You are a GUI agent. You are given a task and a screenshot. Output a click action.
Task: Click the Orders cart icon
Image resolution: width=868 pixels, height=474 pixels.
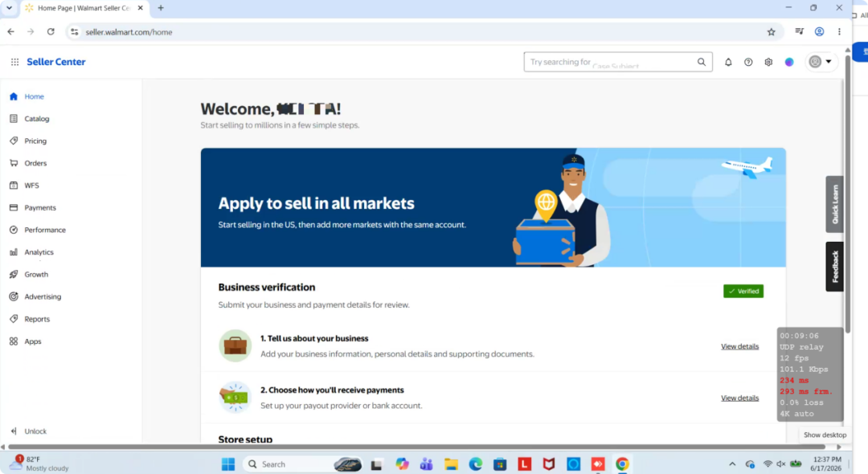(14, 163)
